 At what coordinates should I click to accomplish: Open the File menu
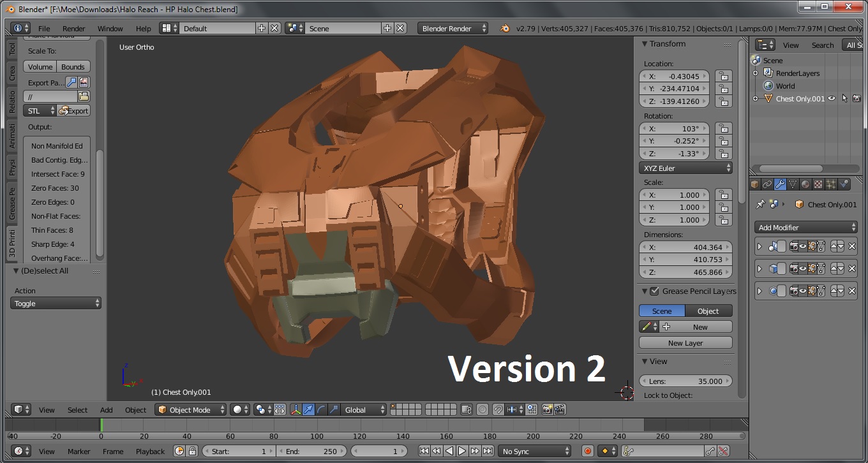coord(44,28)
